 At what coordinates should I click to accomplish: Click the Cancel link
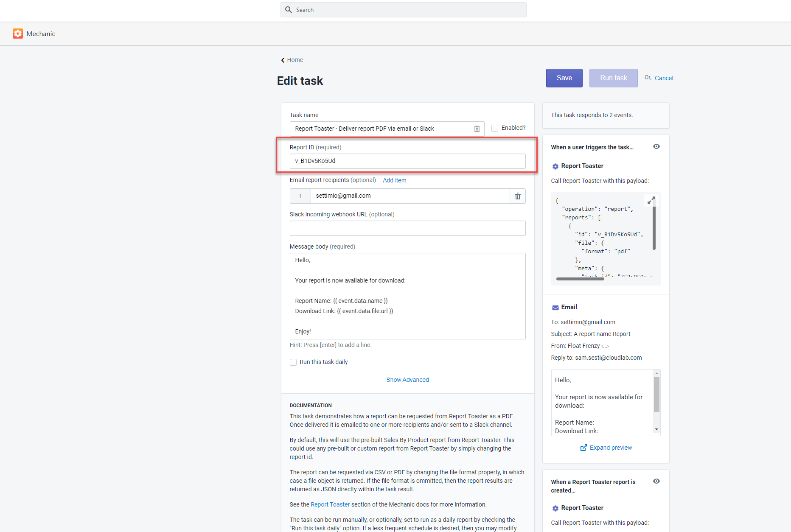pyautogui.click(x=664, y=78)
